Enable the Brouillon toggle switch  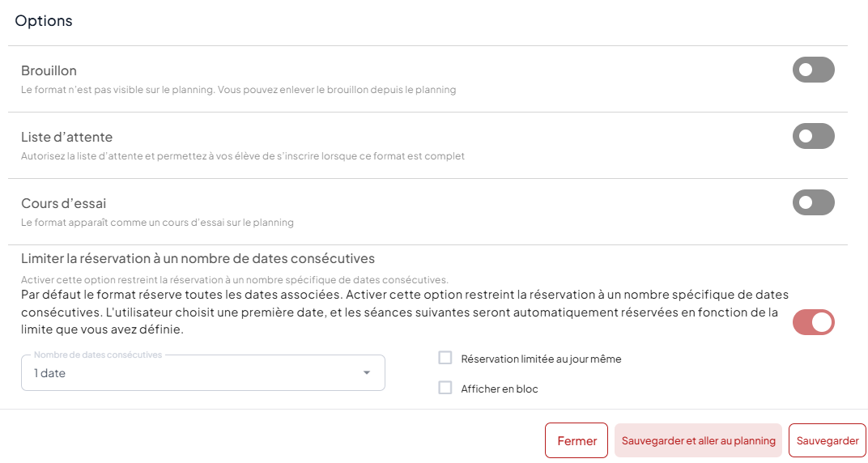(813, 70)
